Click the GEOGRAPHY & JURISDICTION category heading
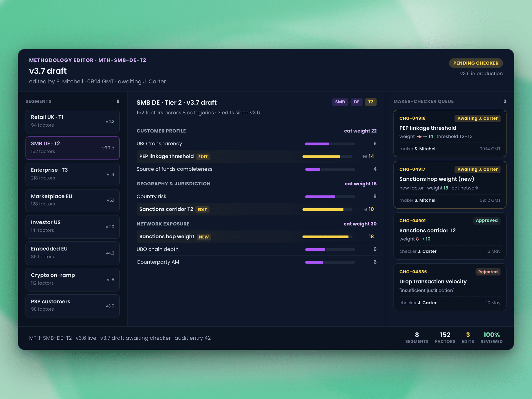 pos(173,184)
